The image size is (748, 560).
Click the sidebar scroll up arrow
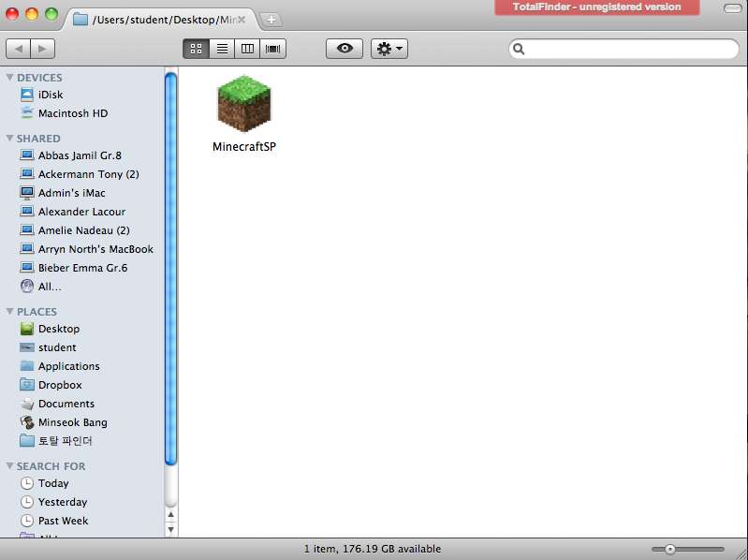pyautogui.click(x=170, y=515)
